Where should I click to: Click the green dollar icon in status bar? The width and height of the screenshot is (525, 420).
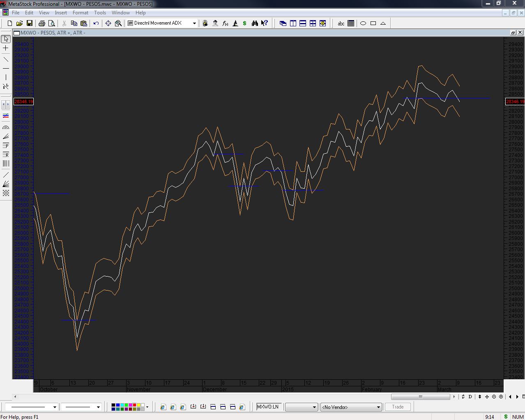(506, 417)
